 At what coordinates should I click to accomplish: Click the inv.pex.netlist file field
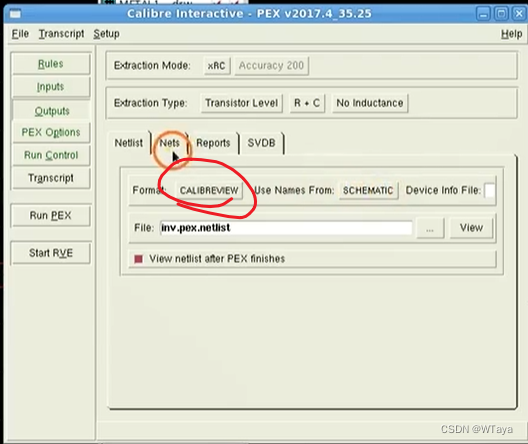pyautogui.click(x=286, y=228)
